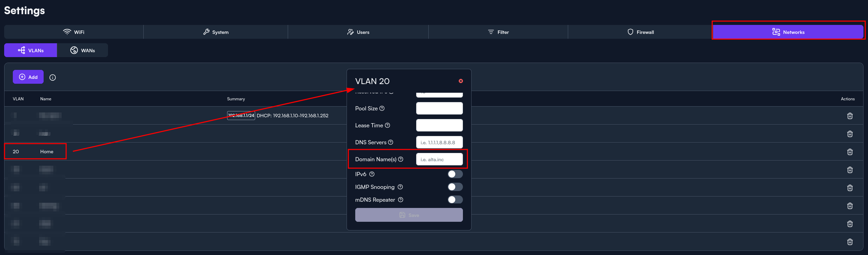Click the info icon next to Add
Screen dimensions: 868x255
pos(53,78)
